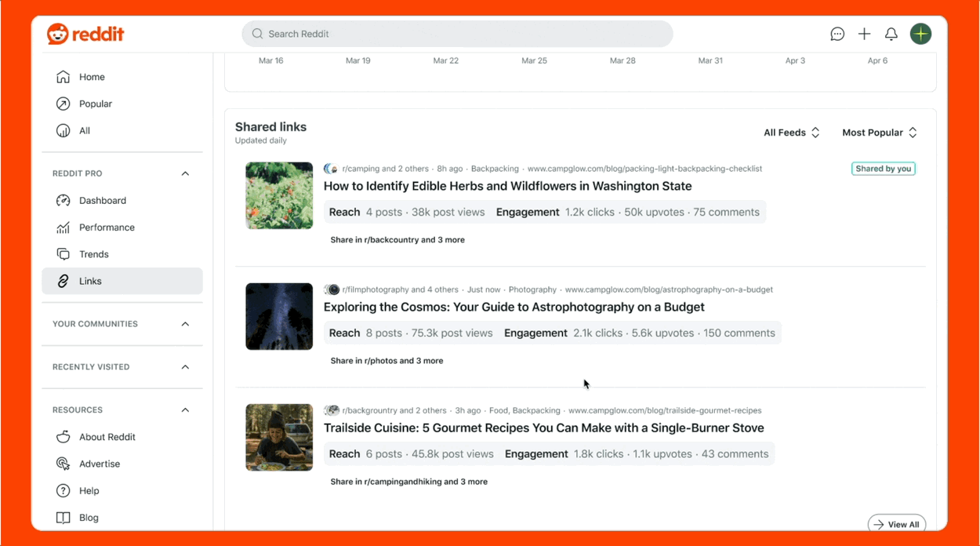The width and height of the screenshot is (980, 546).
Task: Click '43 comments' engagement stat
Action: tap(735, 453)
